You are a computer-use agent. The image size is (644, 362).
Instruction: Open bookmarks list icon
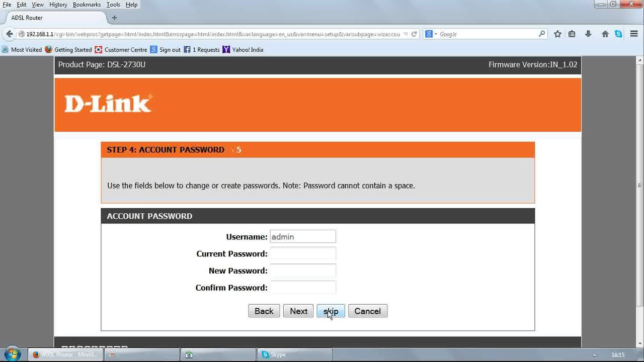pyautogui.click(x=572, y=34)
